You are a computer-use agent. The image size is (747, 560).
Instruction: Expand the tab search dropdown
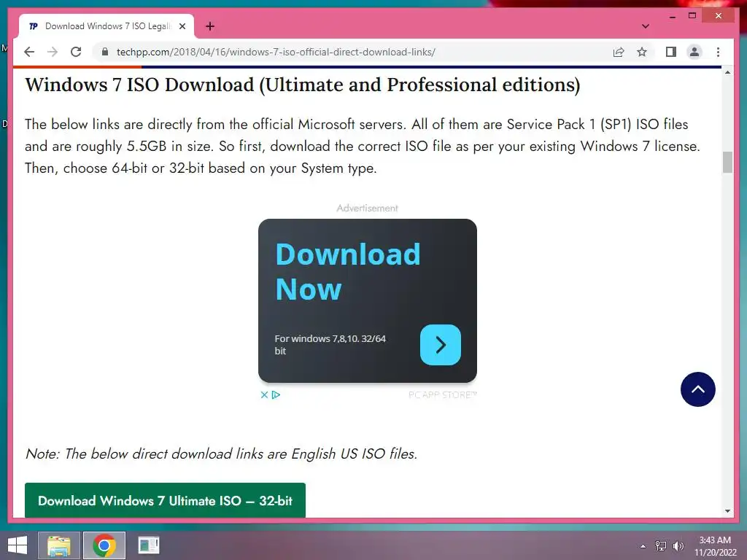click(645, 26)
